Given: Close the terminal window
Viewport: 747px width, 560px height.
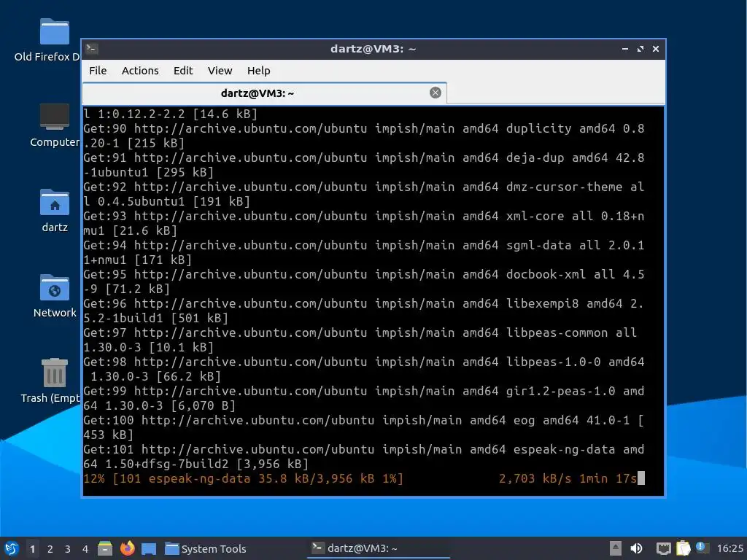Looking at the screenshot, I should [x=656, y=49].
